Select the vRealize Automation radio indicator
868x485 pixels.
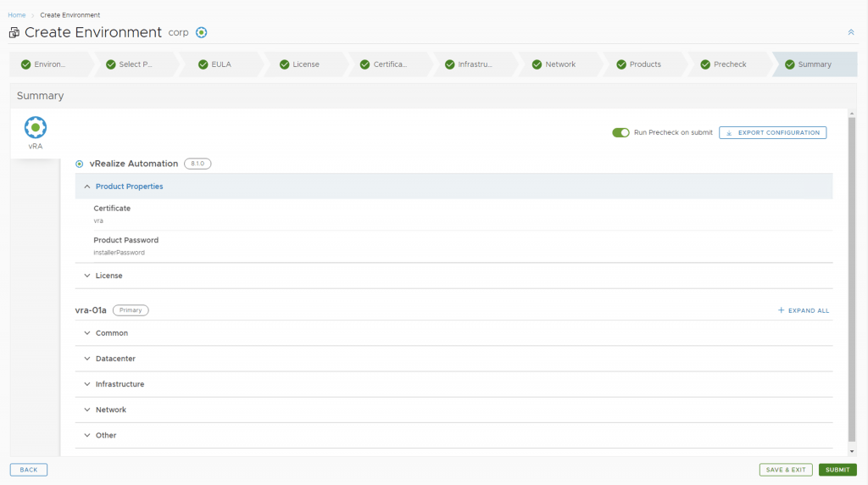pos(80,164)
